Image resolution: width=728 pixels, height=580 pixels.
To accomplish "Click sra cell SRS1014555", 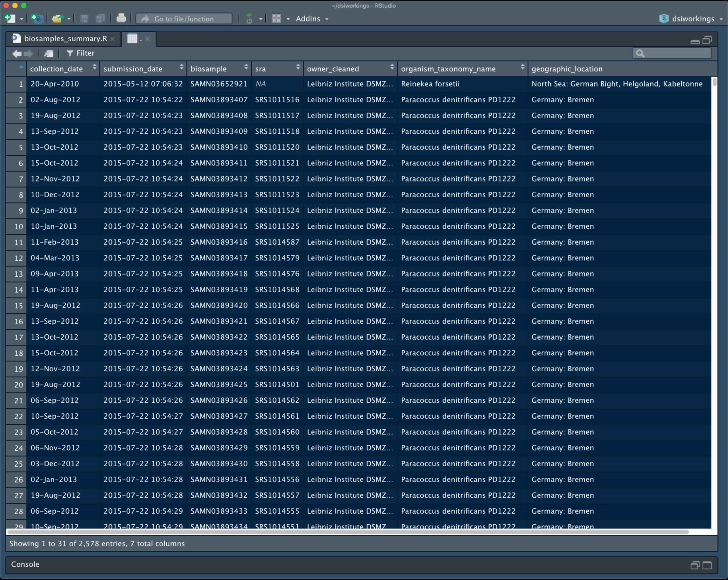I will tap(277, 511).
